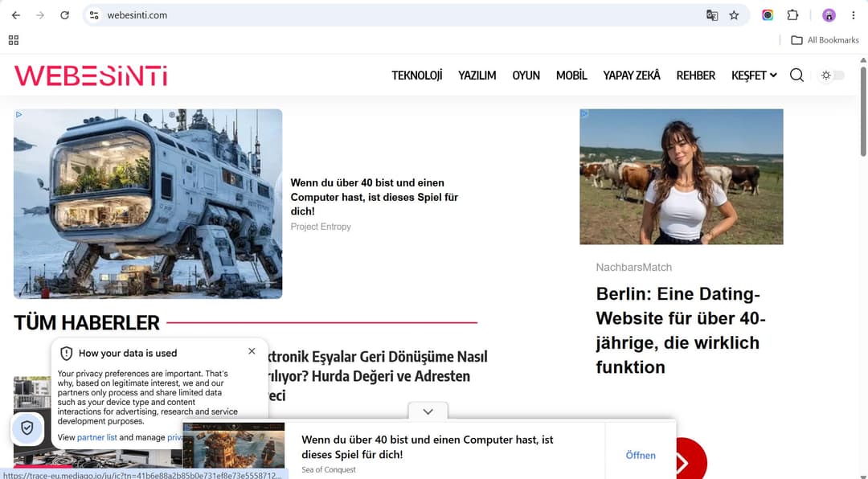Expand the KEŞFET dropdown menu
868x479 pixels.
pyautogui.click(x=754, y=75)
